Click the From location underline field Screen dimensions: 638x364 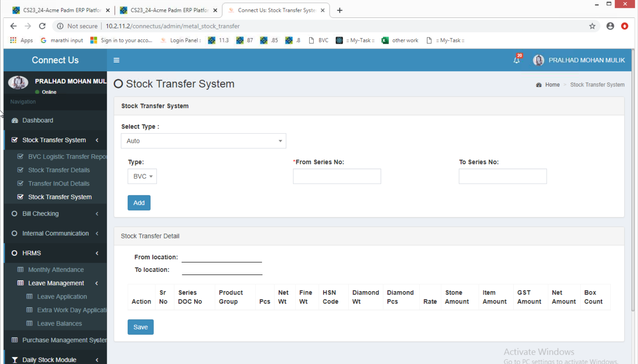(x=222, y=258)
